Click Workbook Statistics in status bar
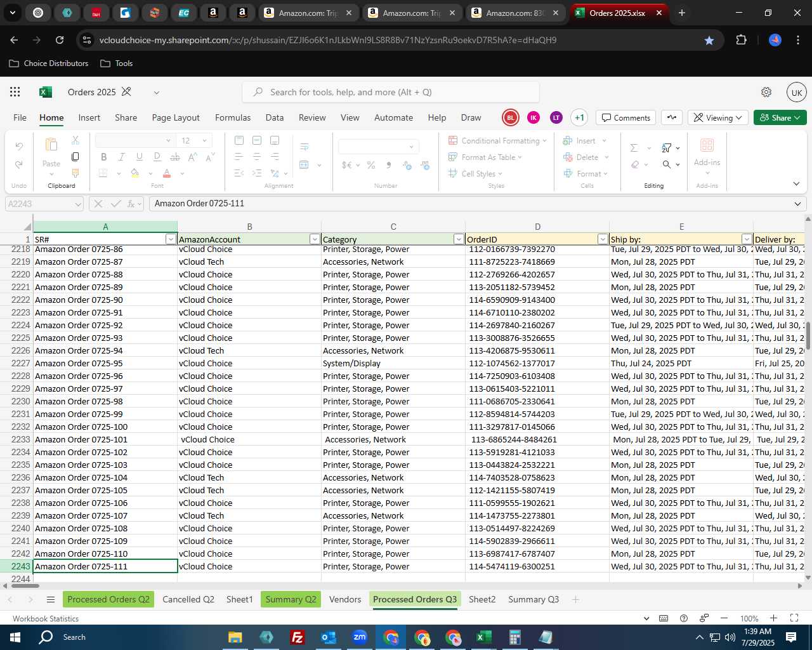Screen dimensions: 812x650 46,618
